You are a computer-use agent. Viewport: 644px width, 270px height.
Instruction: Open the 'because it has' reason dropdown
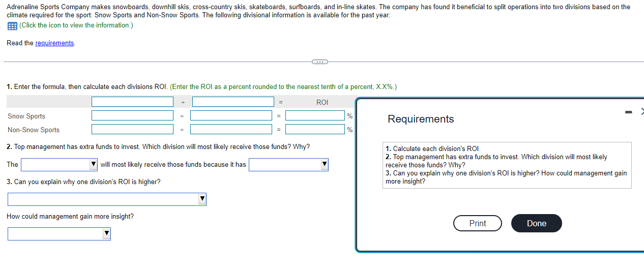click(288, 165)
